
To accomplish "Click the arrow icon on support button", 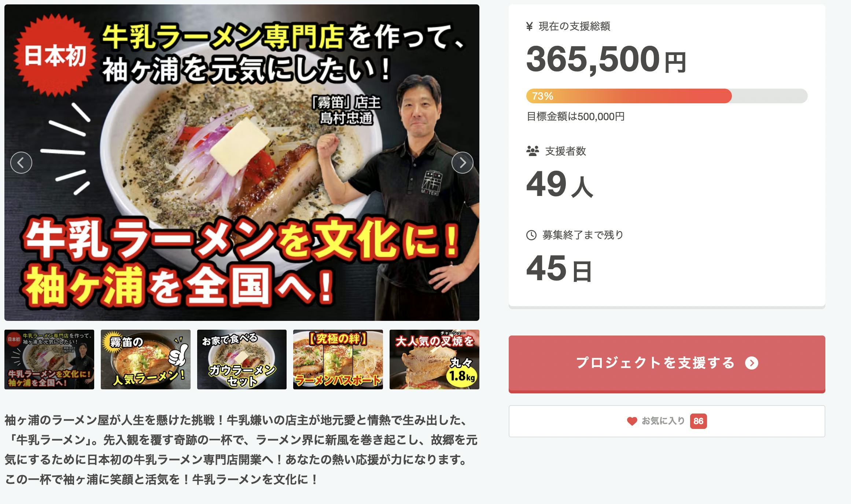I will point(752,363).
